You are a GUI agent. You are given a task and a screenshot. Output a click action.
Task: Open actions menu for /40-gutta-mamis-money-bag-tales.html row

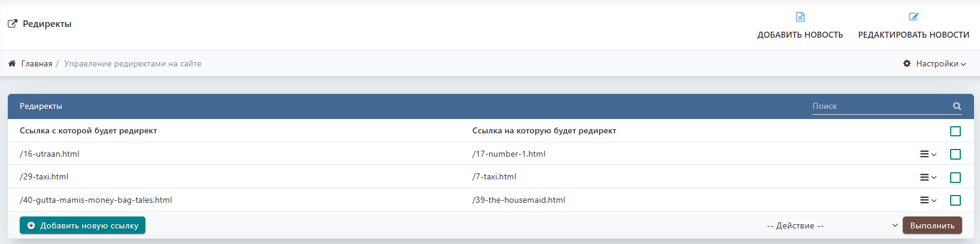928,200
